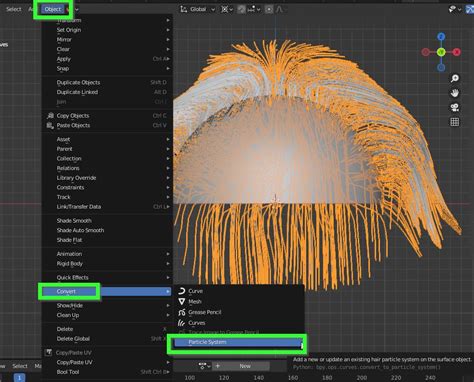474x382 pixels.
Task: Open the Constraints entry
Action: point(106,188)
